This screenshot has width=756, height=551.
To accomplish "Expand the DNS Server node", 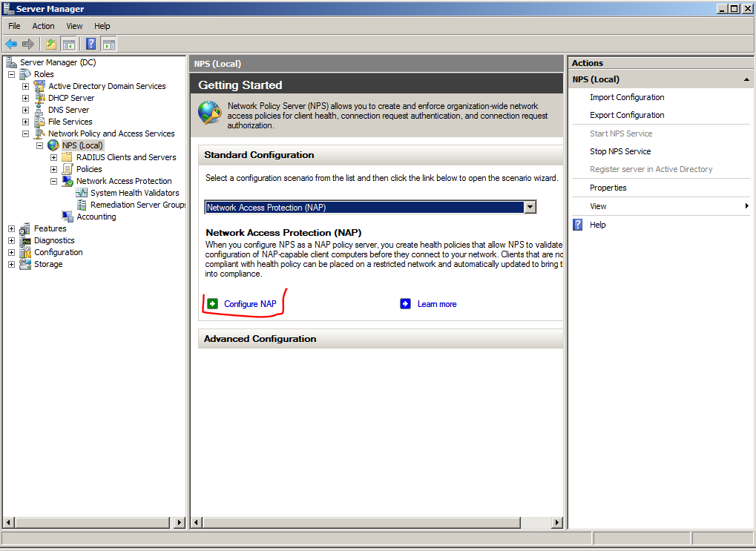I will tap(25, 110).
